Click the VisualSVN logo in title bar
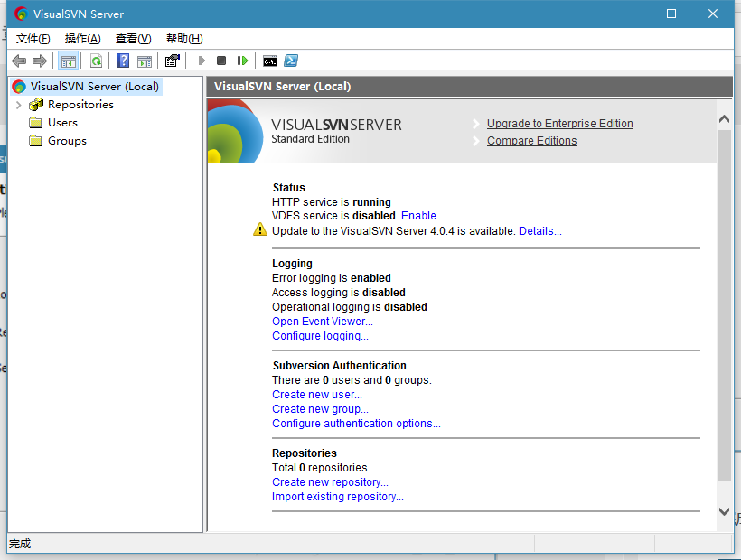Image resolution: width=741 pixels, height=560 pixels. [21, 14]
